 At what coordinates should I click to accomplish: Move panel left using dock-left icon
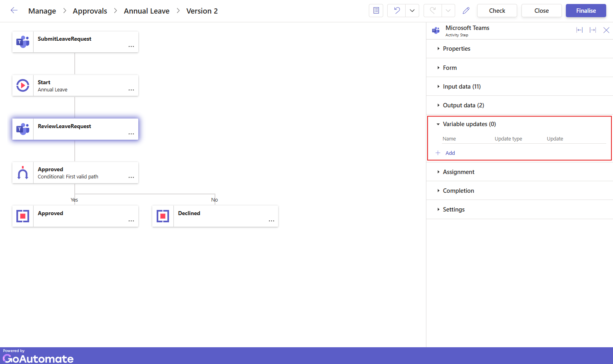(x=579, y=30)
